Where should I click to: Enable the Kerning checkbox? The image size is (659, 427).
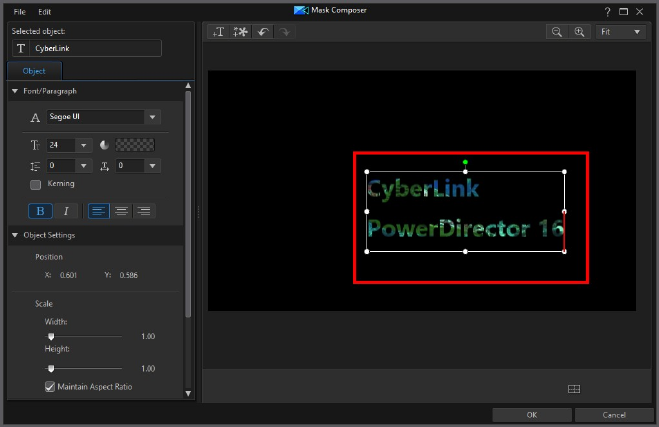pyautogui.click(x=36, y=185)
